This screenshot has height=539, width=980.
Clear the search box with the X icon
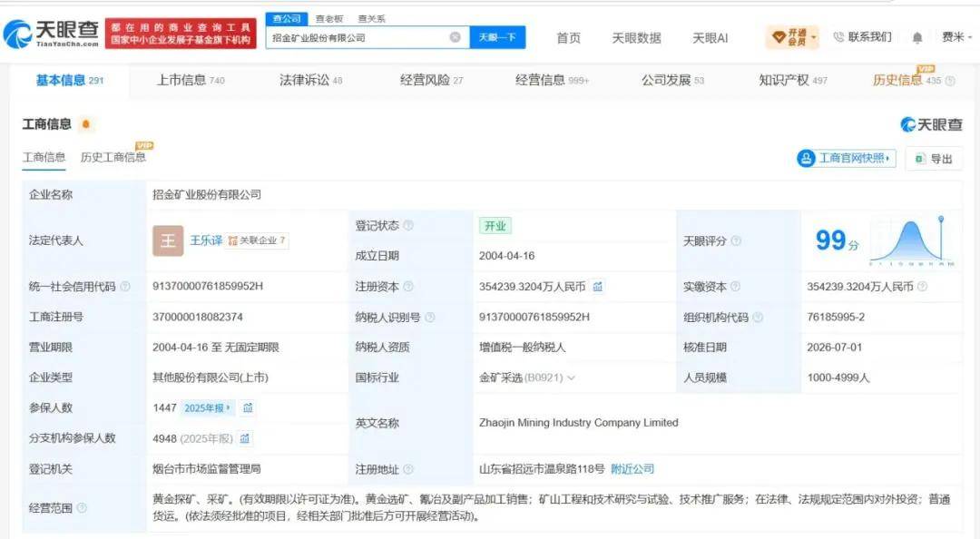pyautogui.click(x=456, y=37)
